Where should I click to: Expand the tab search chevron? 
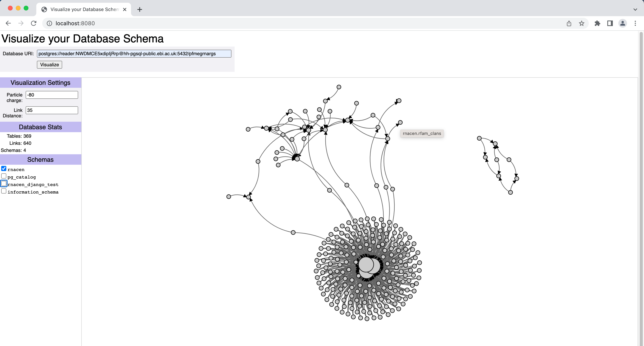pos(635,9)
